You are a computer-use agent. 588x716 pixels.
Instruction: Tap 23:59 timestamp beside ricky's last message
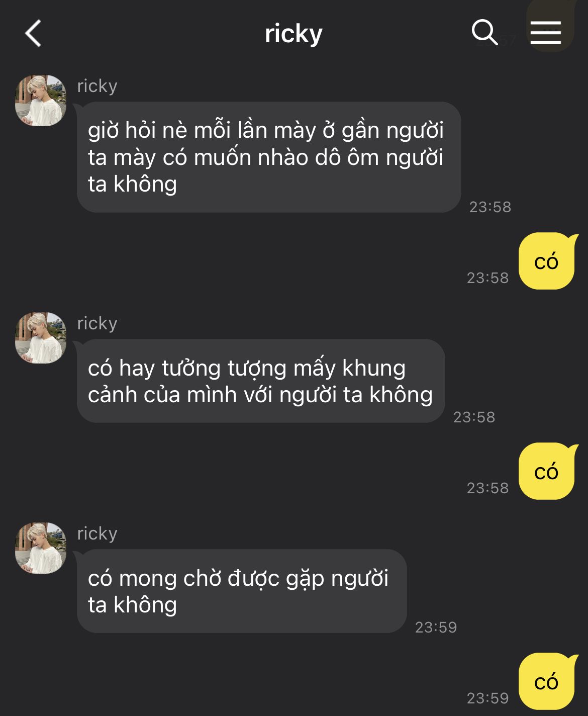pos(436,628)
